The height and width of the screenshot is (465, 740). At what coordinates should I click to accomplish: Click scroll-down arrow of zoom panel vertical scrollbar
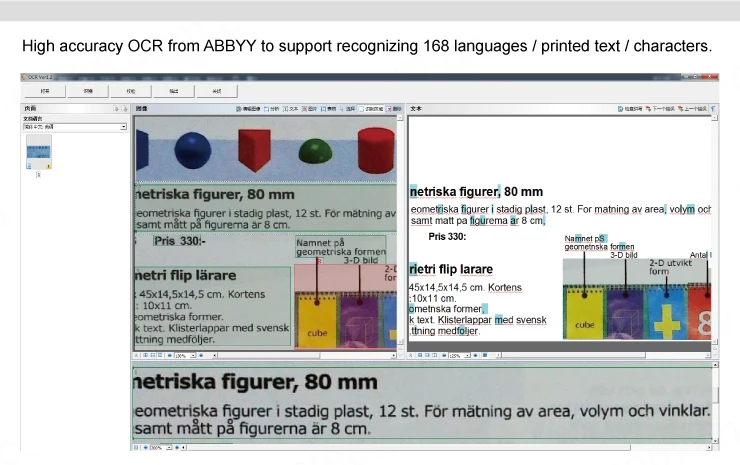click(715, 440)
